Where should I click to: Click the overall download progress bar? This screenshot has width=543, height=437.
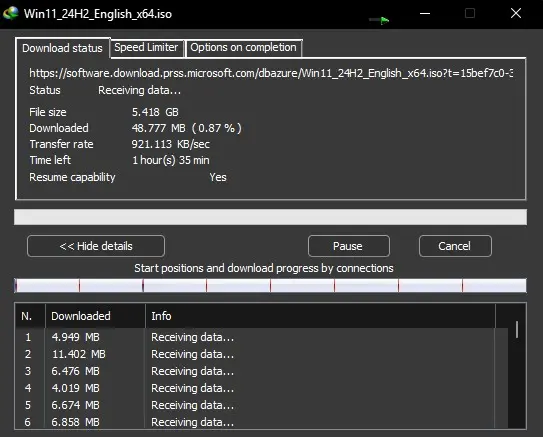point(270,217)
